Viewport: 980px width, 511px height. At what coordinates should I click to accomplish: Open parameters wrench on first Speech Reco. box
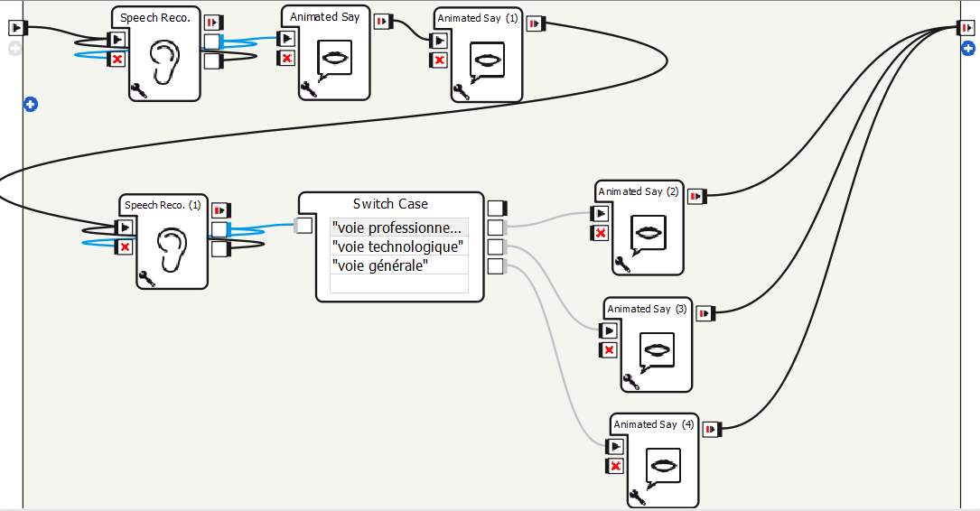tap(138, 89)
